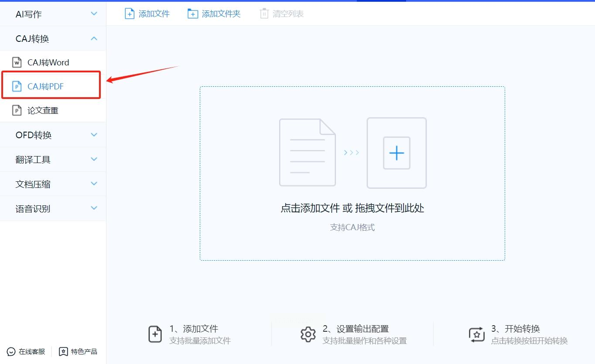595x364 pixels.
Task: Click the Add File icon in toolbar
Action: point(130,14)
